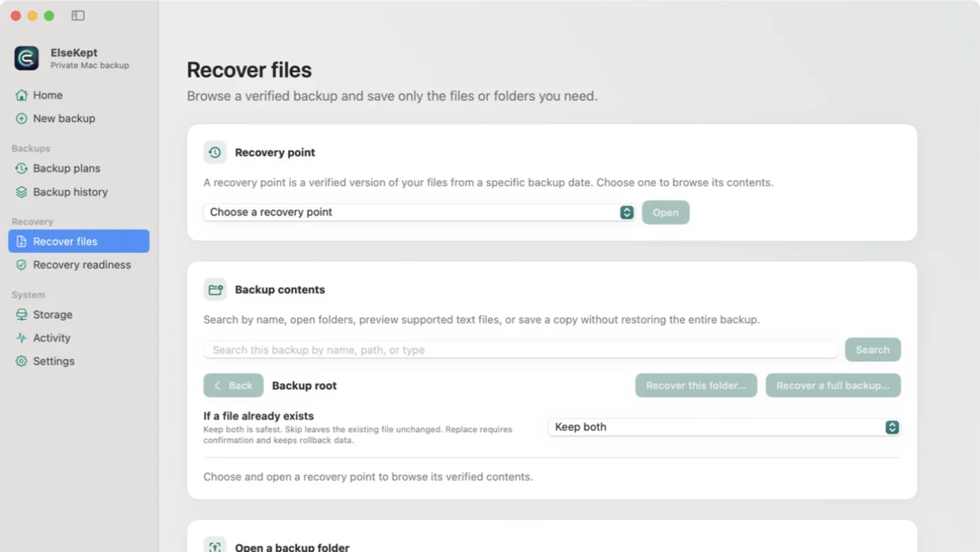980x552 pixels.
Task: Click the Open a backup folder icon
Action: [215, 546]
